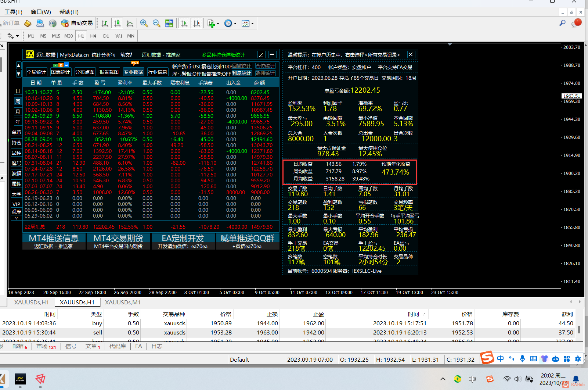
Task: Open the Sogou input S logo
Action: pyautogui.click(x=487, y=358)
